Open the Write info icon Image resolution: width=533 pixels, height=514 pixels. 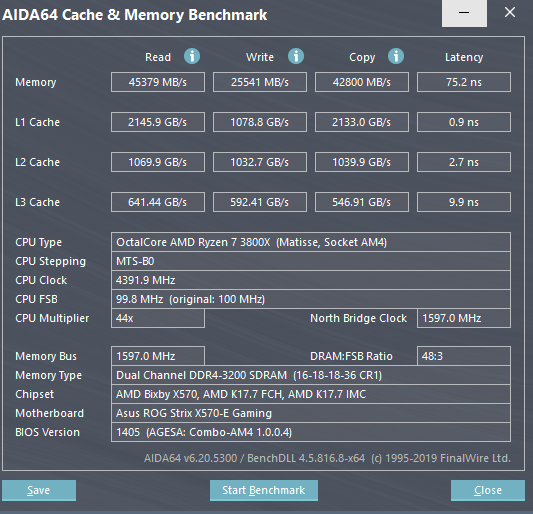point(296,56)
